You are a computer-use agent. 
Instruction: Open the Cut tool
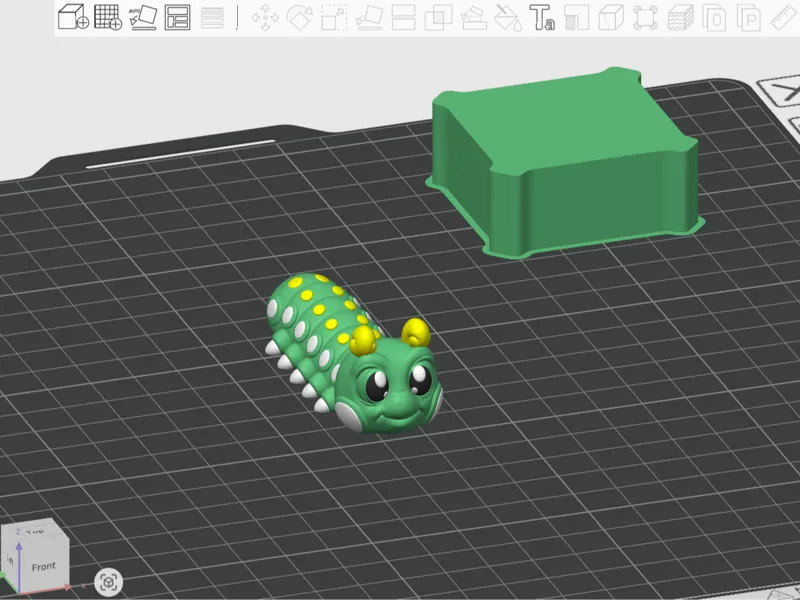point(403,17)
